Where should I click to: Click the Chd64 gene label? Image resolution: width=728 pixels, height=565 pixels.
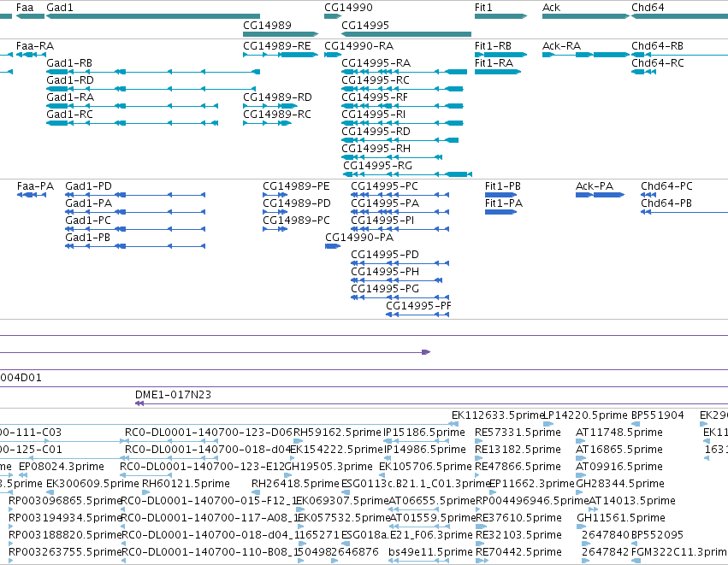pos(648,8)
